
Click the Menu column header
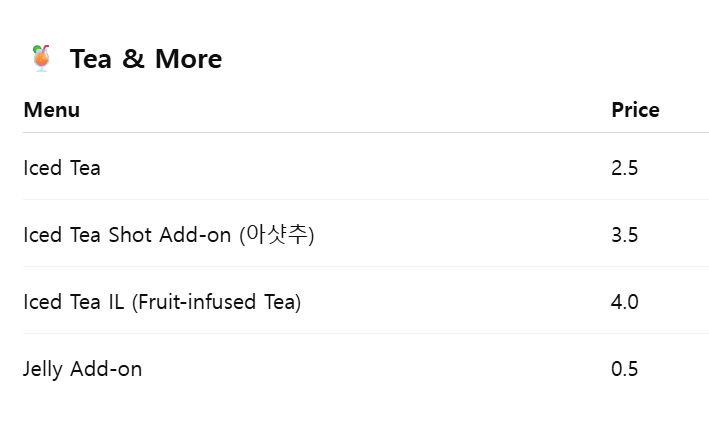point(52,110)
